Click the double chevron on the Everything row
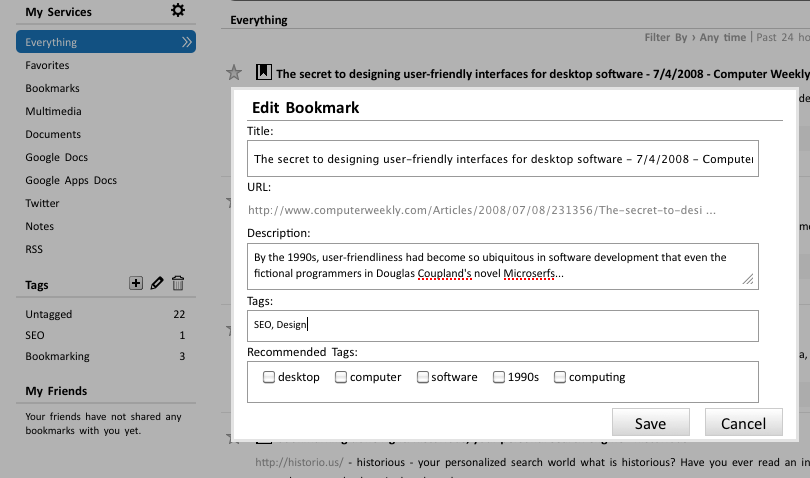The image size is (810, 478). [x=186, y=42]
